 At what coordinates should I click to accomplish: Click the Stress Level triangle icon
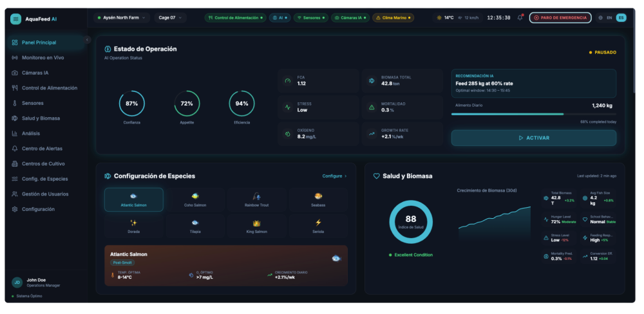(546, 237)
